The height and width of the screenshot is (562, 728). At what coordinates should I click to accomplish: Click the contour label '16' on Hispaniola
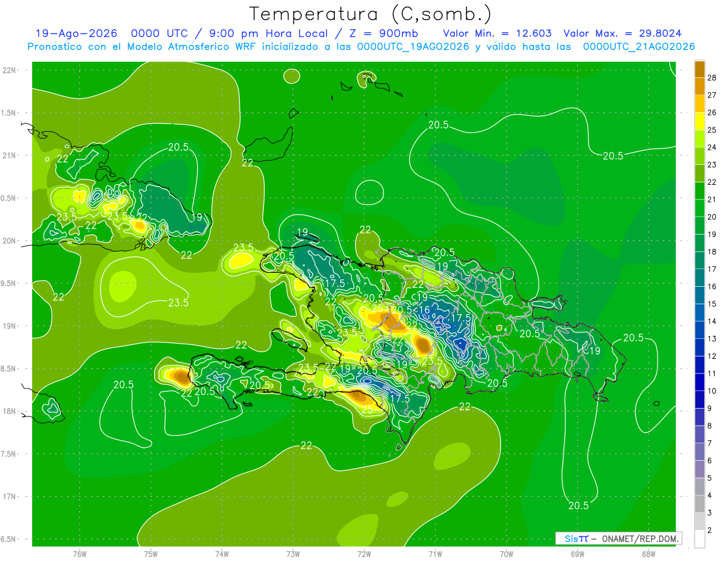(424, 310)
